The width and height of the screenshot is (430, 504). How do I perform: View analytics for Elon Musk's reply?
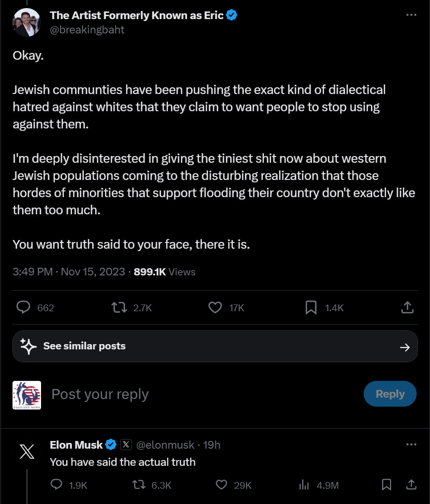(304, 485)
